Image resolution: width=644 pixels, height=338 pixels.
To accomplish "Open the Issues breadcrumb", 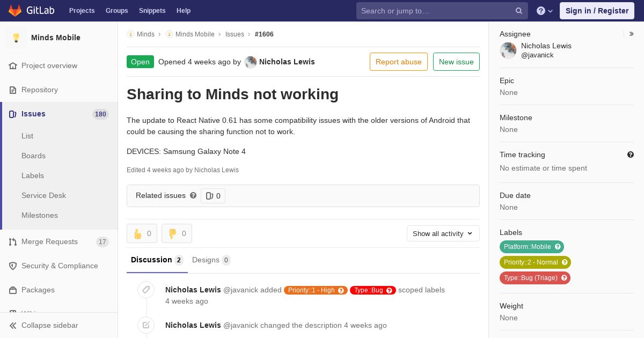I will [235, 34].
